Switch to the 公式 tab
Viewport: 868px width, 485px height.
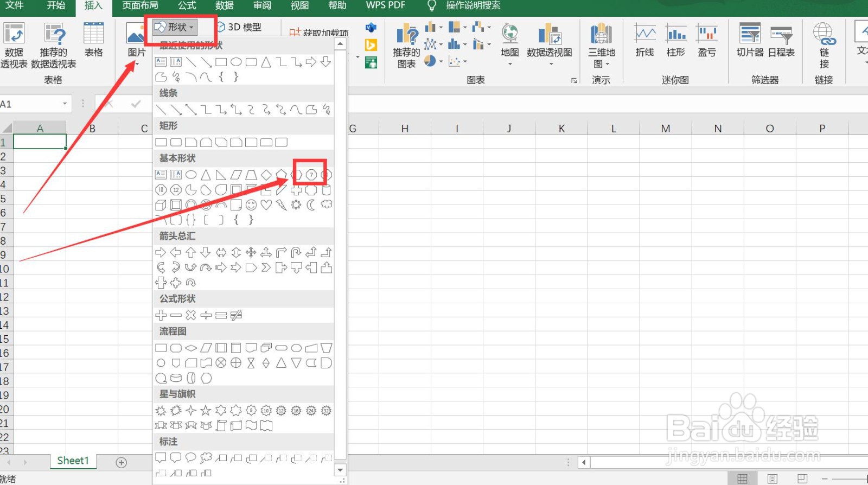(x=187, y=5)
